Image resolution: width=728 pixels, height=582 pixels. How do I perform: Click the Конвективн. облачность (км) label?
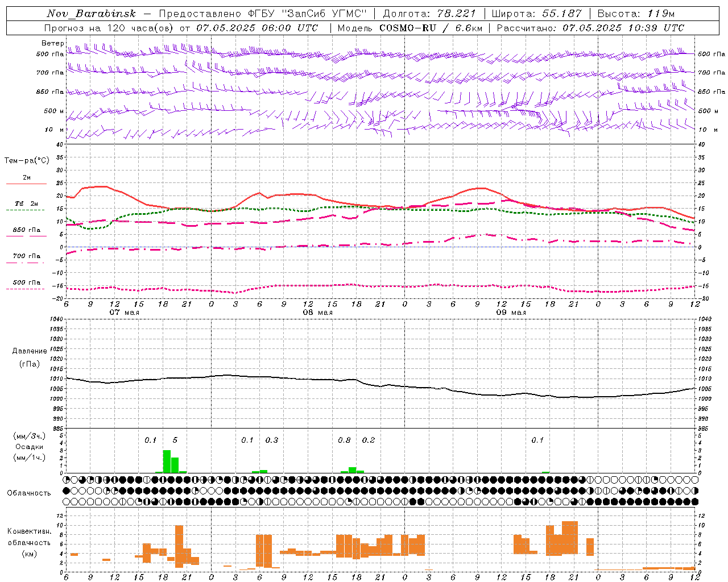[29, 542]
